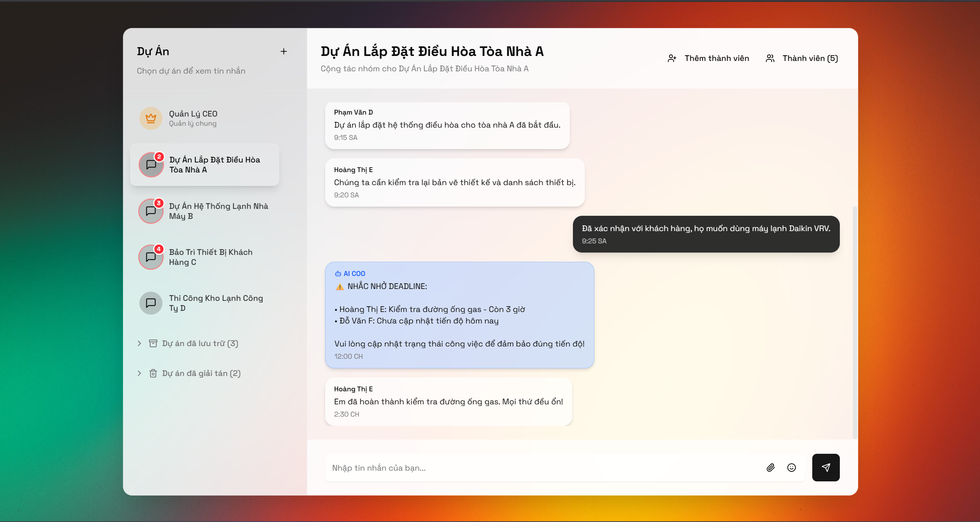Select the Dự Án Hệ Thống Lạnh chat bubble icon
Screen dimensions: 980x522
click(151, 211)
